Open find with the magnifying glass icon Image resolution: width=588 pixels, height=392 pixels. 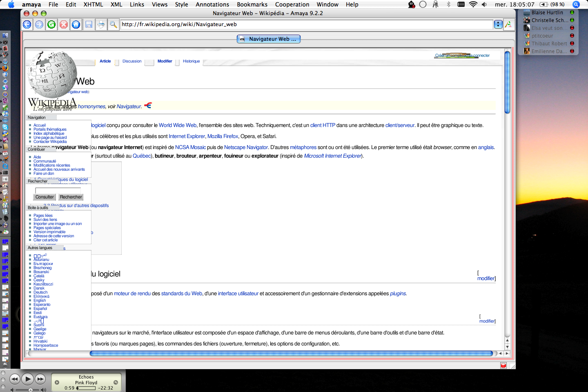pos(113,24)
